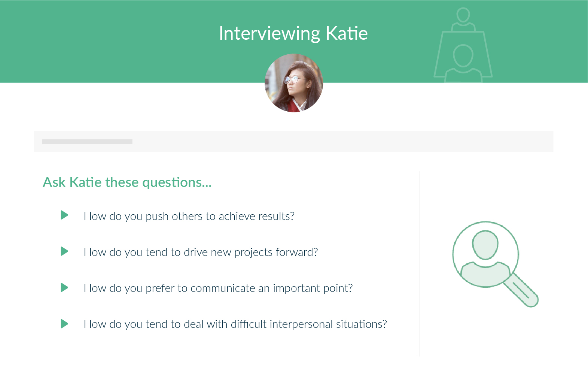The width and height of the screenshot is (588, 387).
Task: Click arrow next to communicate important point question
Action: (64, 287)
